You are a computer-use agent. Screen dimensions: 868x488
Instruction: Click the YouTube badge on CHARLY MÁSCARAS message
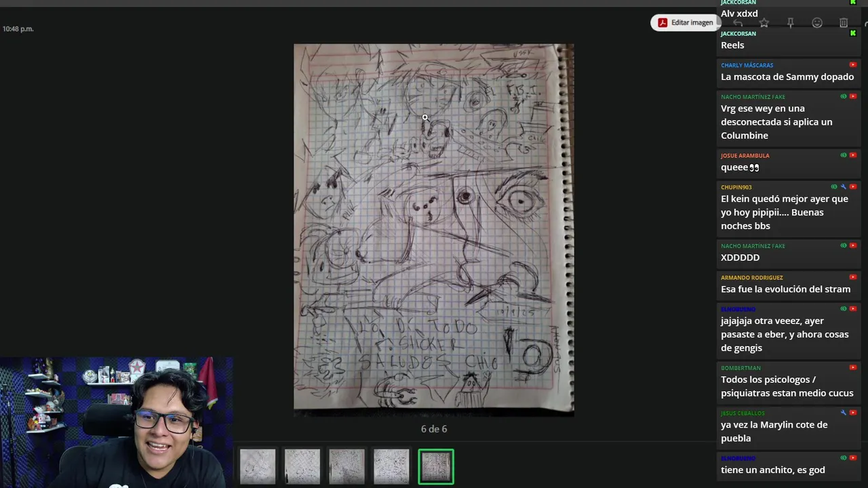pos(853,65)
